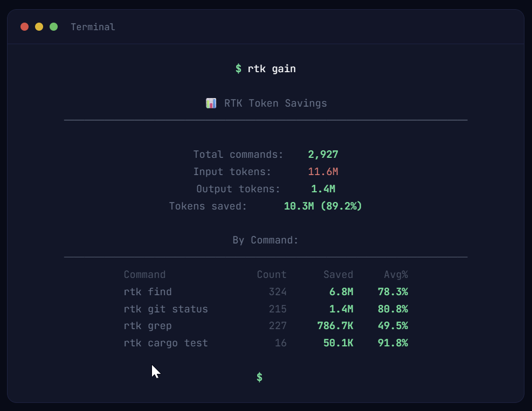The height and width of the screenshot is (411, 532).
Task: Click the red close window button
Action: (24, 27)
